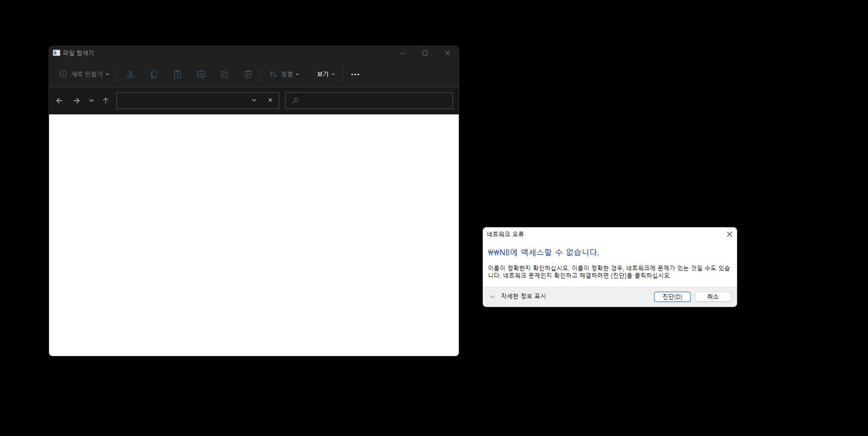Viewport: 868px width, 436px height.
Task: Click the Delete trash can icon
Action: (x=248, y=74)
